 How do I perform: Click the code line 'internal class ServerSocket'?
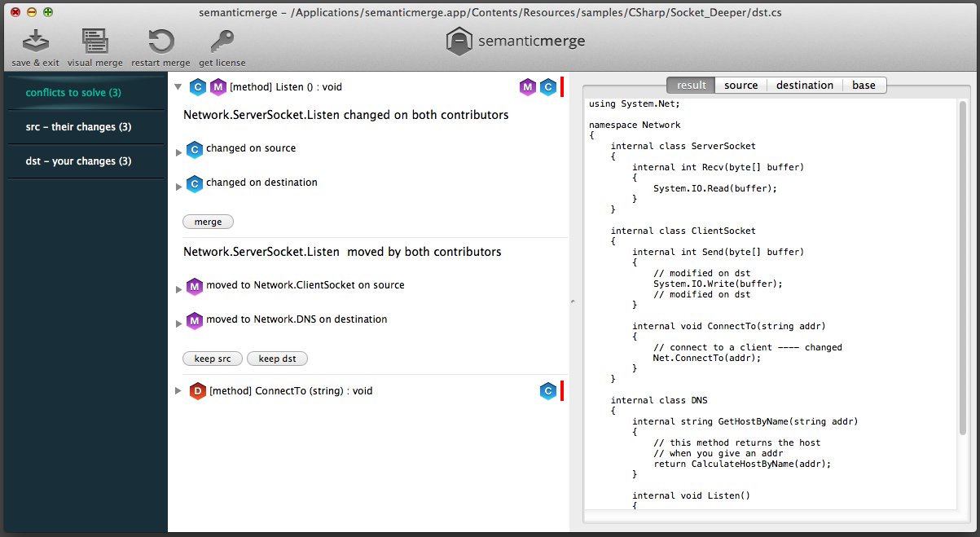point(683,146)
